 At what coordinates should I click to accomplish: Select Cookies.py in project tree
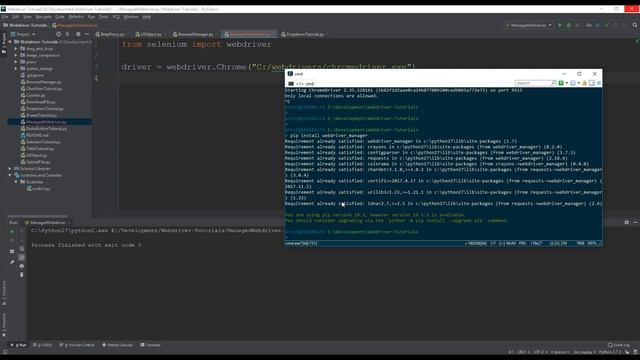point(33,96)
